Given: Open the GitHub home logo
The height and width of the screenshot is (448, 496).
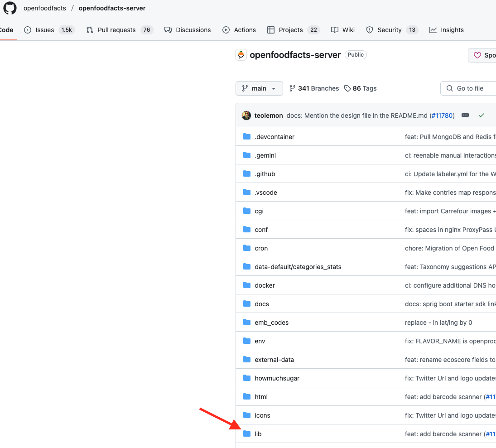Looking at the screenshot, I should point(10,8).
